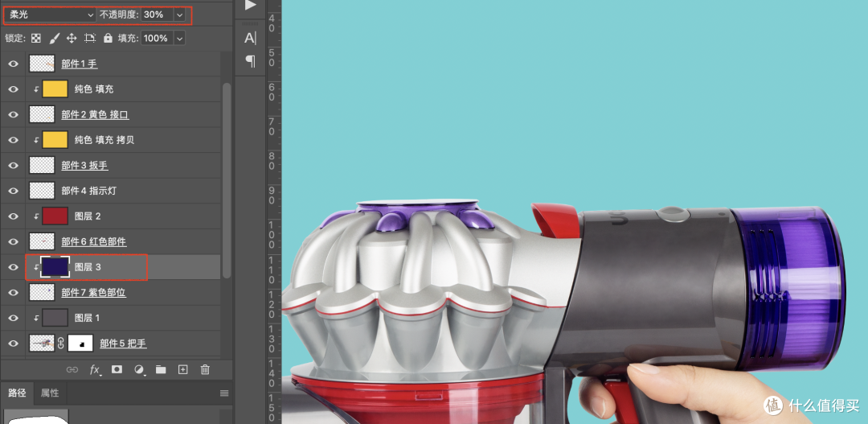Switch to the 路径 tab

(17, 393)
